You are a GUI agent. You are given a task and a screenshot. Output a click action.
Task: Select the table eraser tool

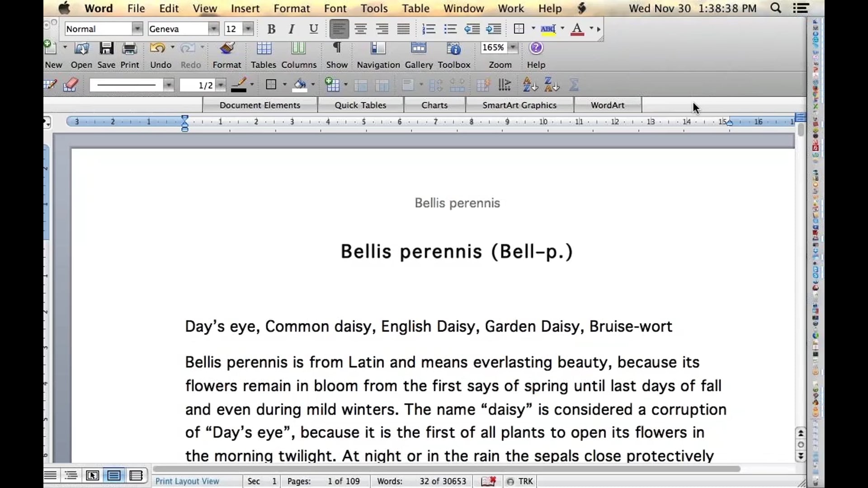click(x=71, y=84)
